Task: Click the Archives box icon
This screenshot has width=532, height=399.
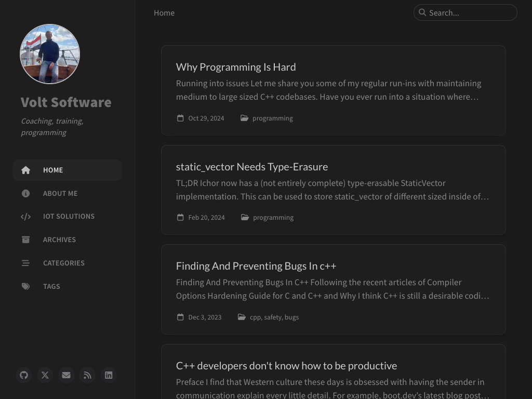Action: [x=25, y=240]
